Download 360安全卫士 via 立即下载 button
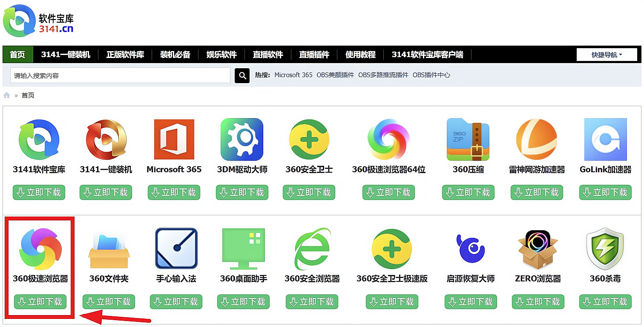Viewport: 644px width, 327px height. [309, 193]
